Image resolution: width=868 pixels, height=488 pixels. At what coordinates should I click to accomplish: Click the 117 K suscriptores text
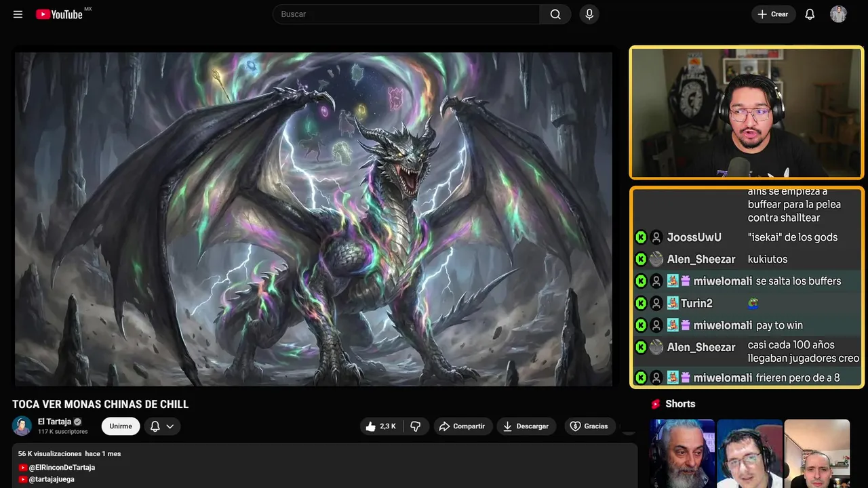click(63, 432)
